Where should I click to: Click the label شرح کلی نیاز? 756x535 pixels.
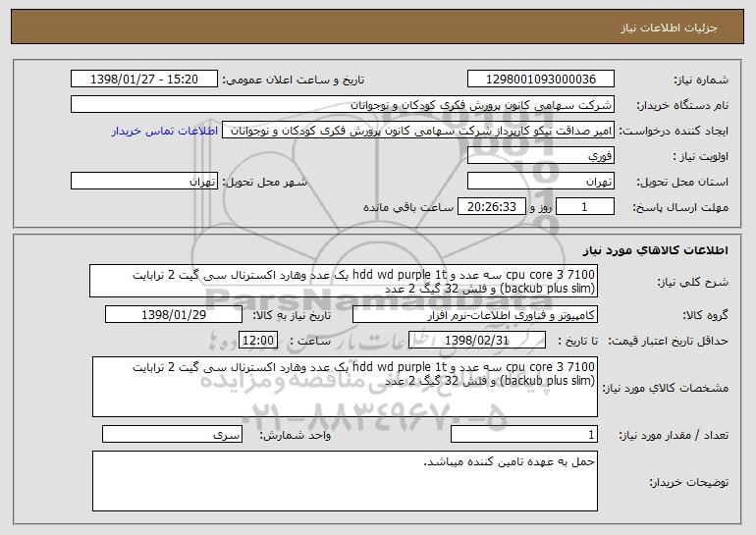(693, 282)
